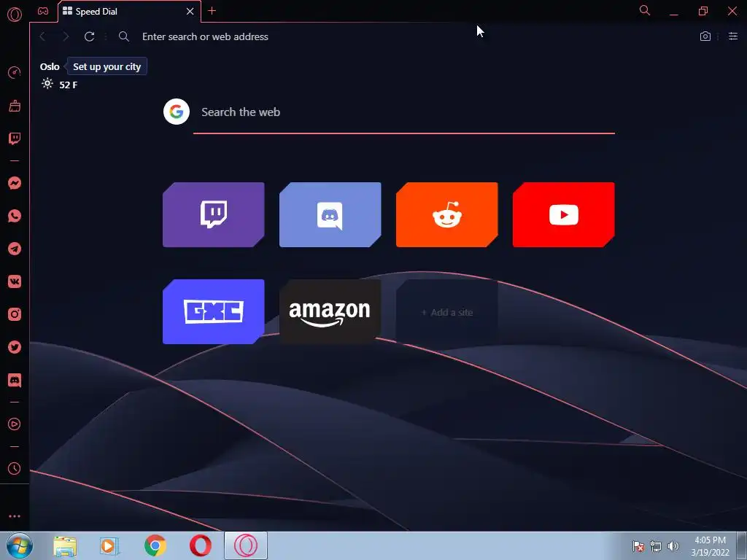Open the Reddit speed dial tile
The width and height of the screenshot is (747, 560).
click(x=447, y=215)
